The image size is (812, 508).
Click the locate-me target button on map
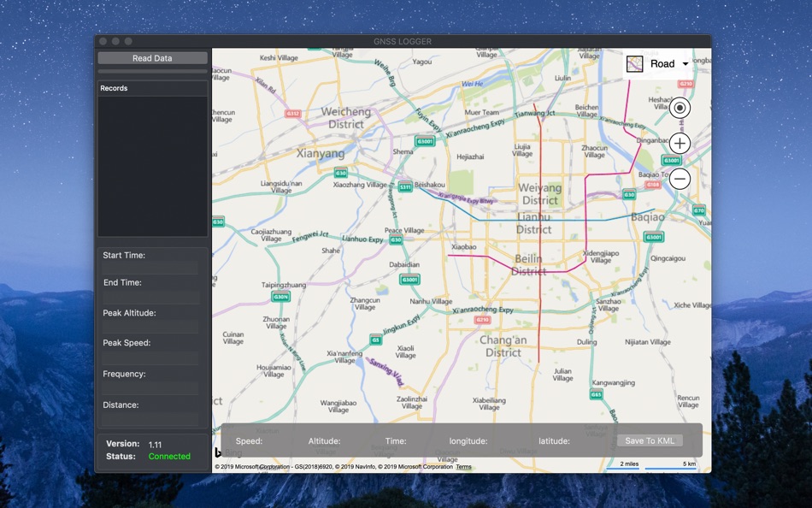click(680, 108)
